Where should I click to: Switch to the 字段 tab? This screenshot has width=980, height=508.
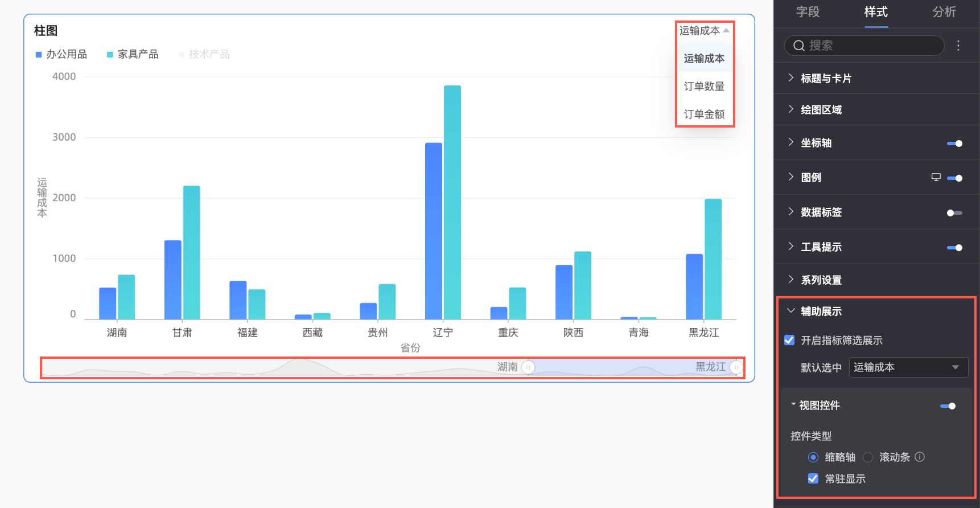point(808,12)
